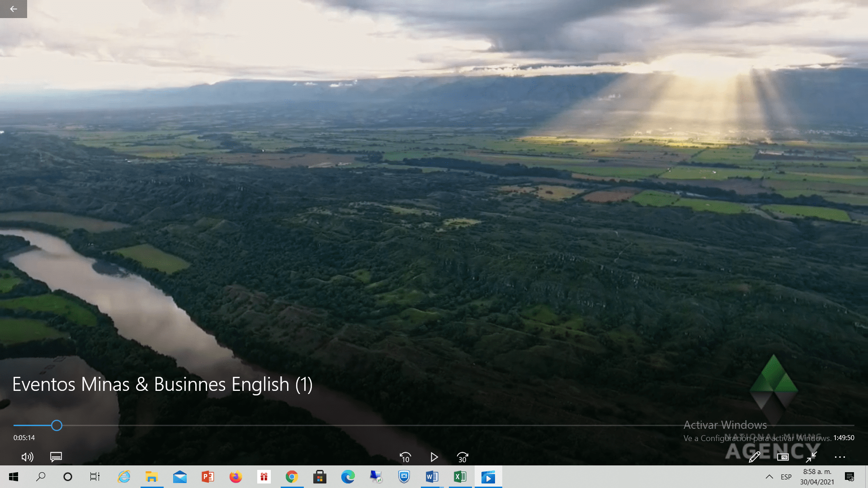The height and width of the screenshot is (488, 868).
Task: Exit full screen mode
Action: click(811, 457)
